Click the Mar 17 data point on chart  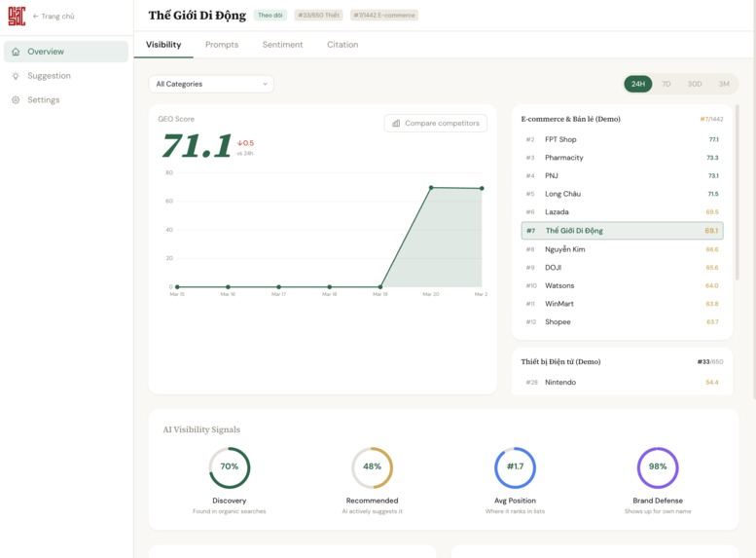click(278, 286)
